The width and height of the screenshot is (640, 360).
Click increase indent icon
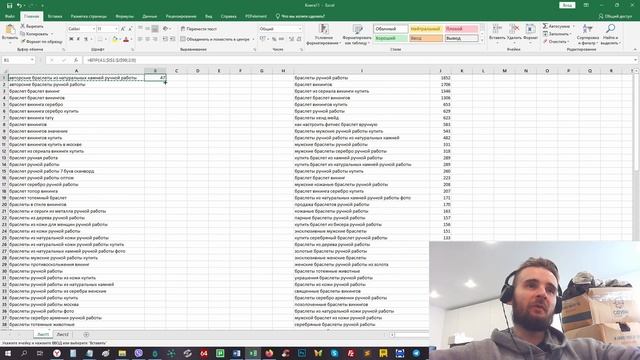(173, 39)
